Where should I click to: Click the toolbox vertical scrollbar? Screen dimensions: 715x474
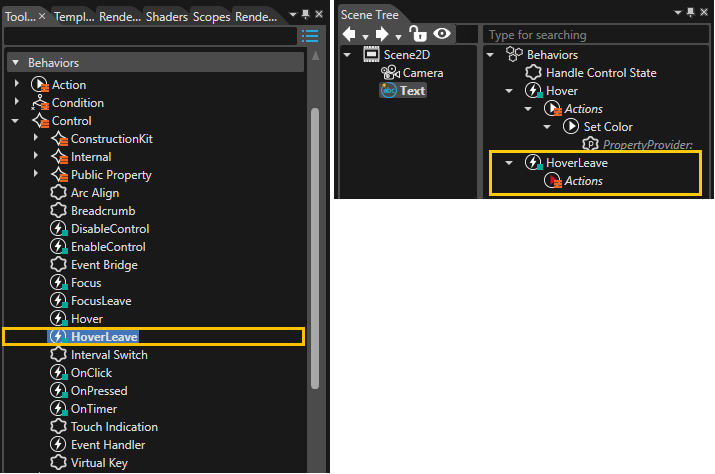pyautogui.click(x=315, y=249)
